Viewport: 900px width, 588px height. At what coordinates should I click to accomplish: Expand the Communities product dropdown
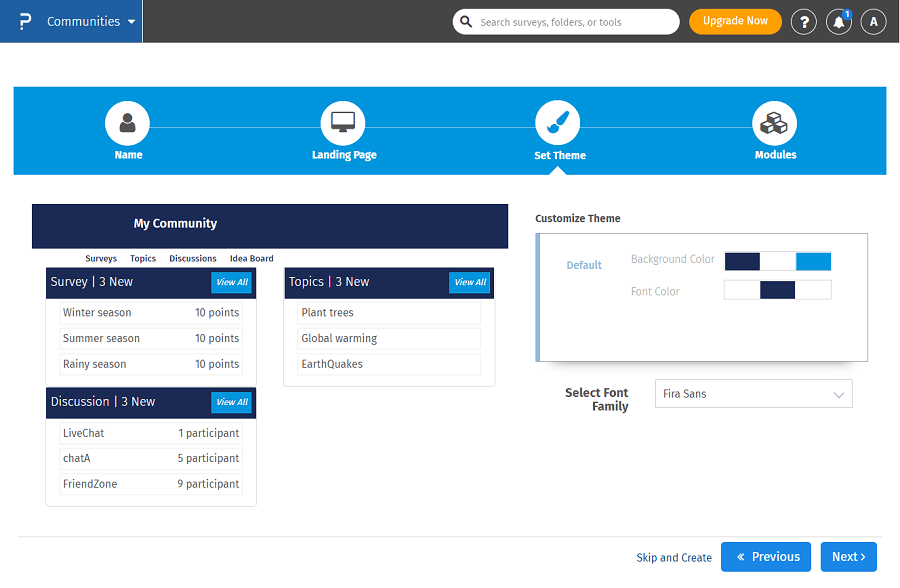(91, 21)
